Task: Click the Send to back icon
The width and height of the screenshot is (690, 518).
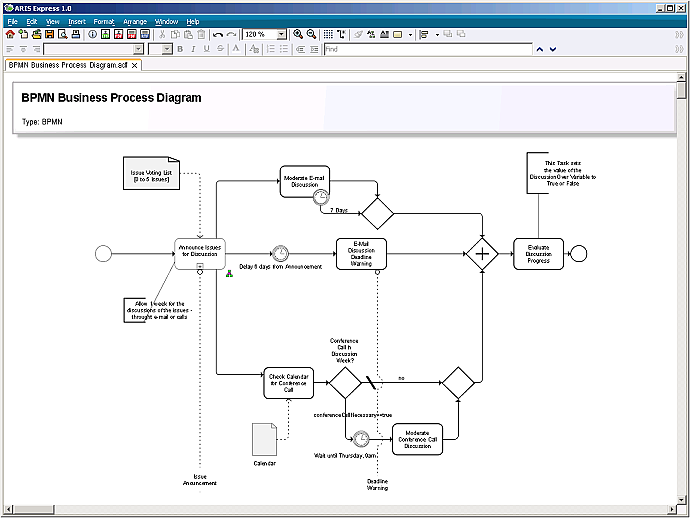Action: pos(461,34)
